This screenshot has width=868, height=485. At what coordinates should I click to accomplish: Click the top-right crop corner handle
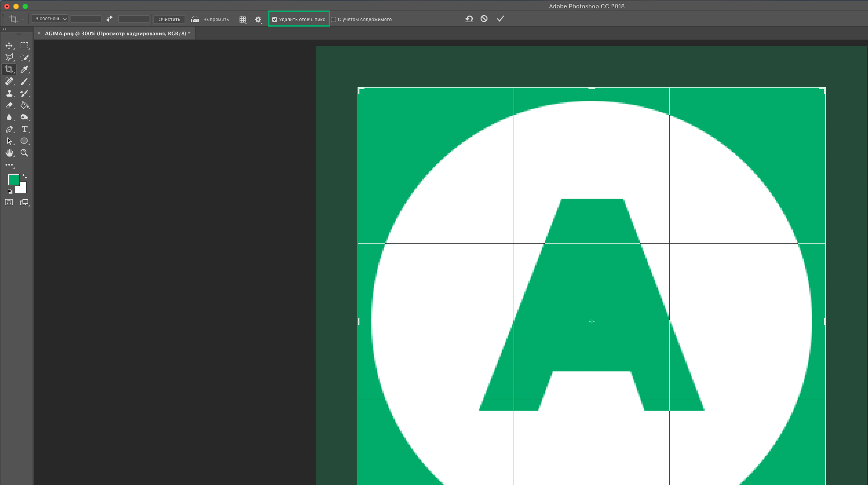pyautogui.click(x=823, y=89)
